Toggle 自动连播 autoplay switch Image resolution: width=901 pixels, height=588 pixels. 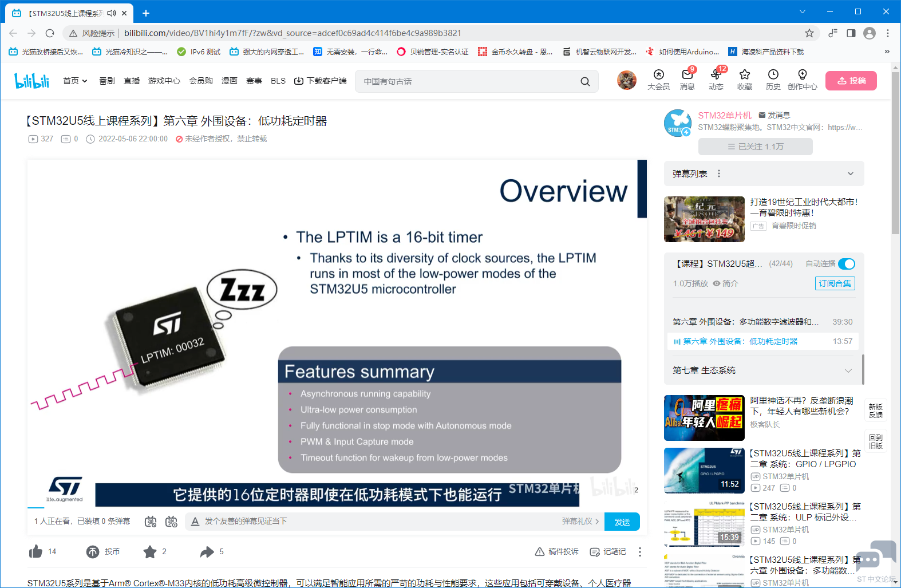pos(847,264)
